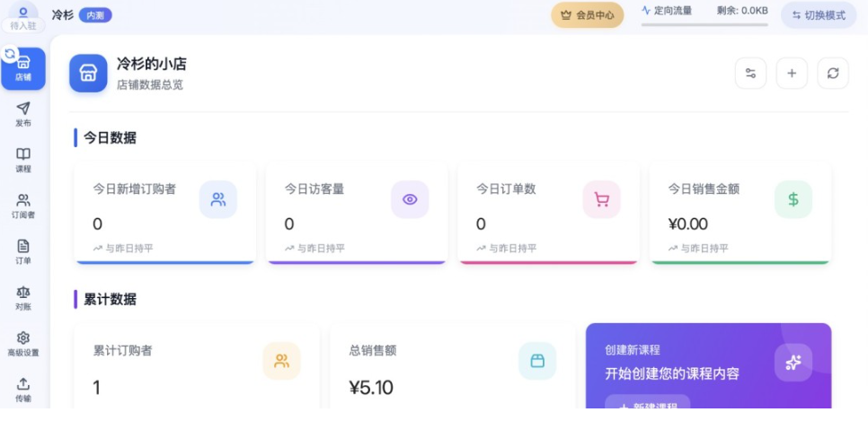Click the 总销售额 label
This screenshot has width=868, height=421.
(373, 351)
